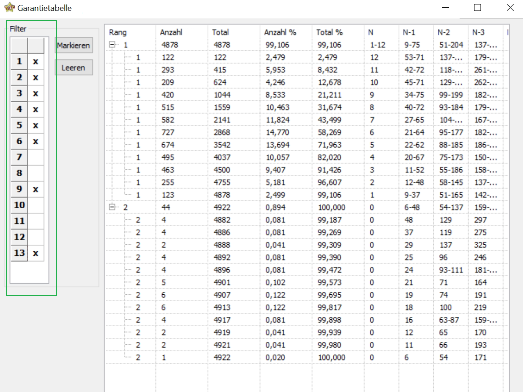Select the row with Anzahl 727
The width and height of the screenshot is (523, 392).
tap(307, 132)
